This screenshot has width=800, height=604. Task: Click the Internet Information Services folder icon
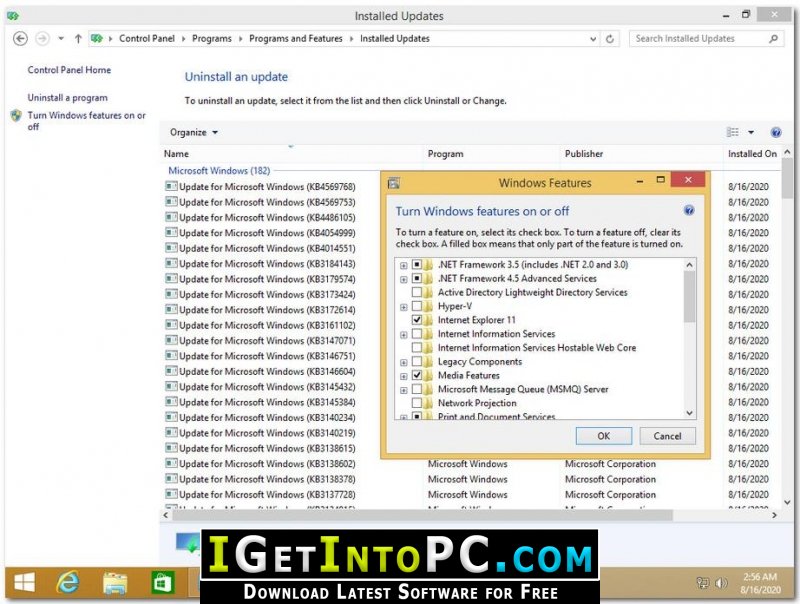pos(429,334)
